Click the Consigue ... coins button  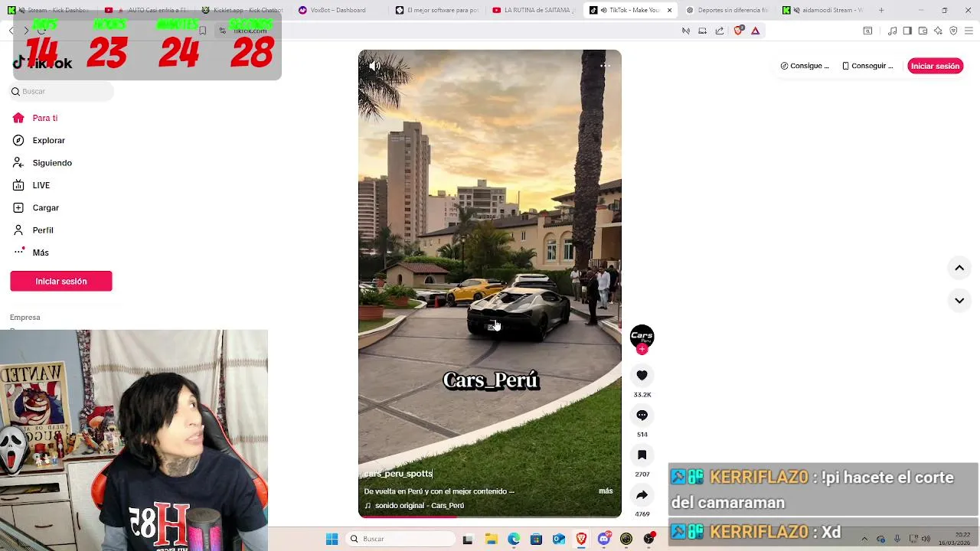pos(805,66)
